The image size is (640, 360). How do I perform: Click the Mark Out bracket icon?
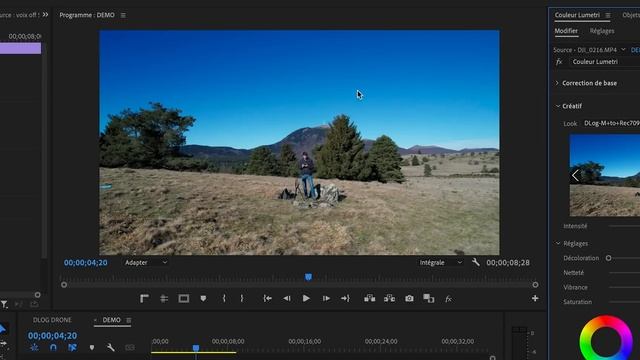[x=242, y=298]
